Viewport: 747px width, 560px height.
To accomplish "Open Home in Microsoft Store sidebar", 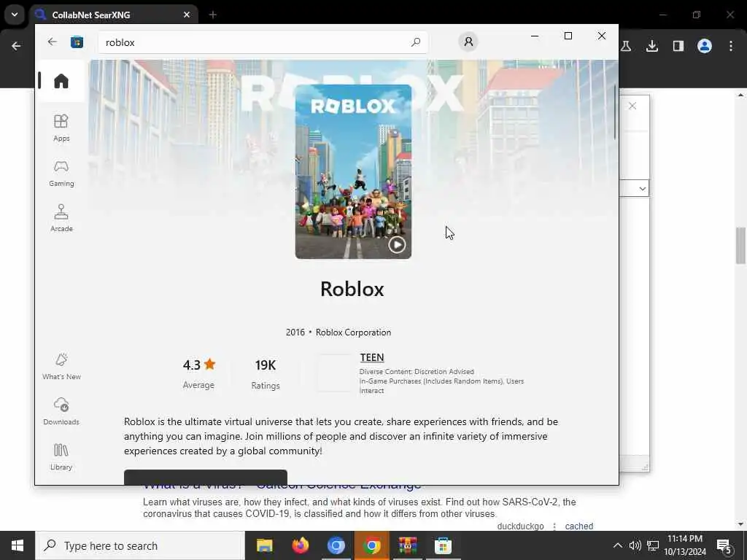I will click(x=61, y=81).
